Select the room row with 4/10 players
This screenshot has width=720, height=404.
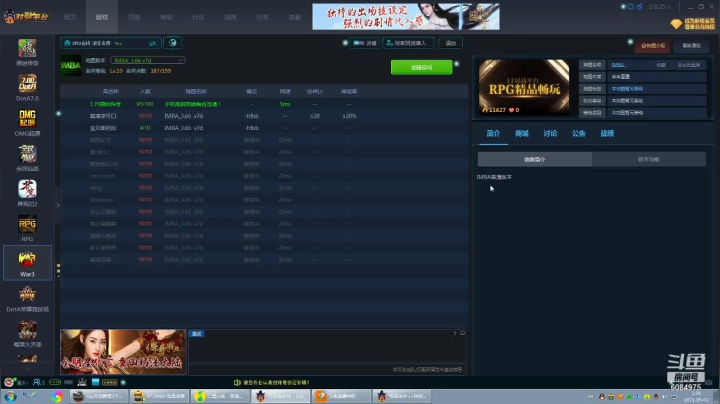[x=264, y=128]
